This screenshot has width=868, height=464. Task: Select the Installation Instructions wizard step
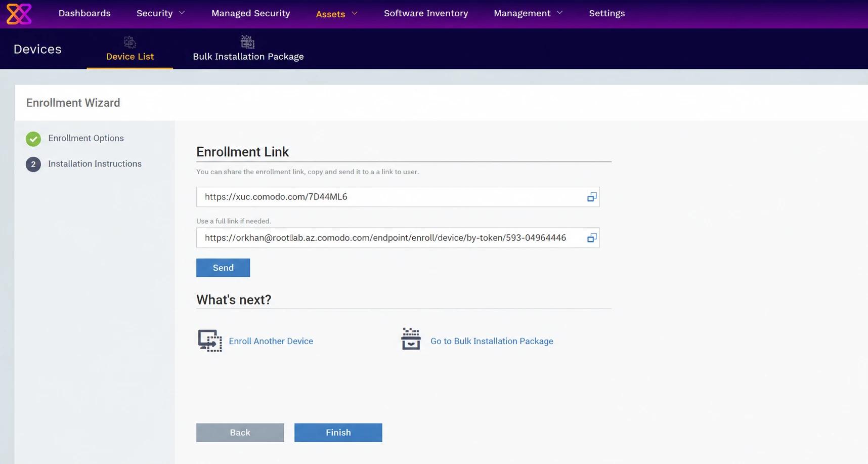pos(95,164)
